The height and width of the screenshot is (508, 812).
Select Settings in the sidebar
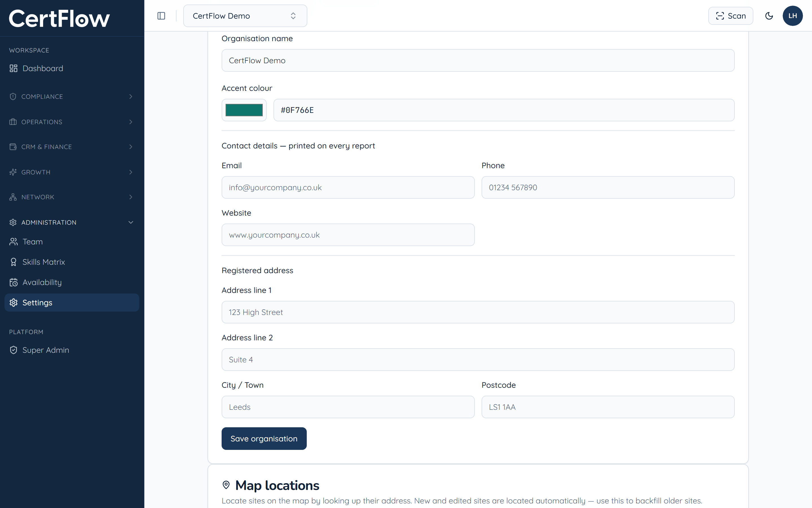72,302
